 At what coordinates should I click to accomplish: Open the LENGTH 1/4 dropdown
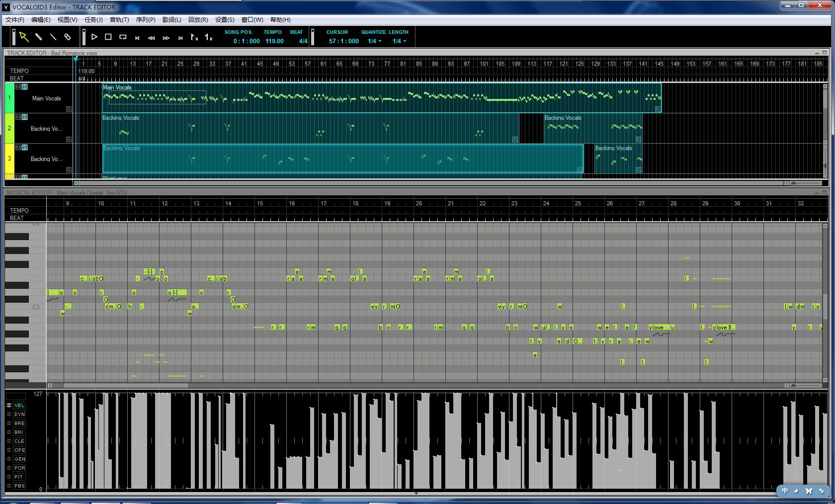click(x=399, y=41)
